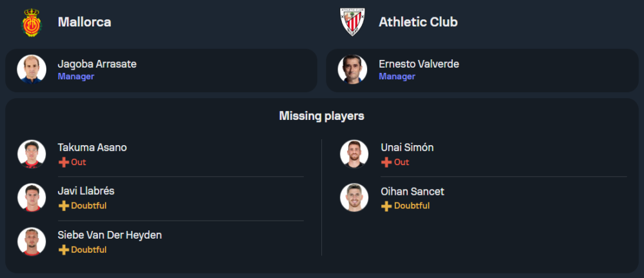Open Ernesto Valverde's manager photo

point(353,70)
